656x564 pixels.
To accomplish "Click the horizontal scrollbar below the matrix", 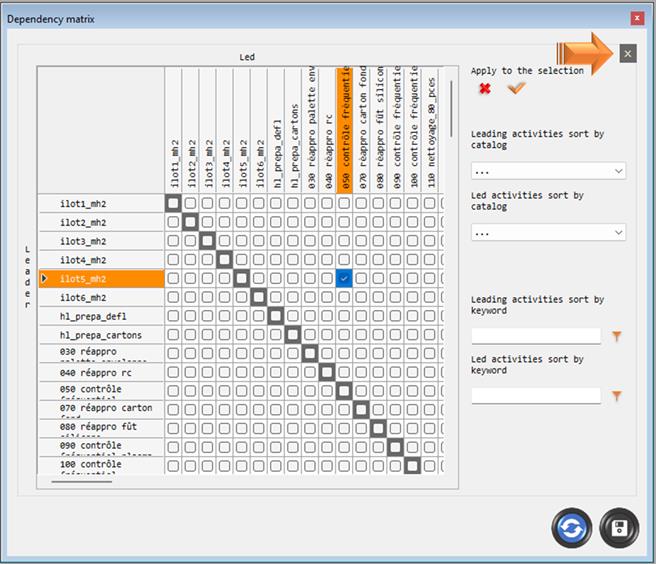I will 82,482.
